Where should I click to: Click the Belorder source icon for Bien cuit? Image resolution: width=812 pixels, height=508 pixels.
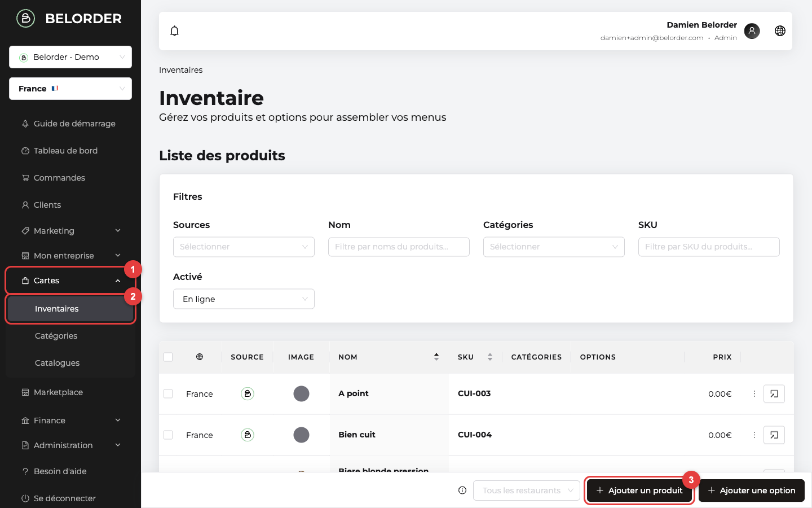pos(248,435)
